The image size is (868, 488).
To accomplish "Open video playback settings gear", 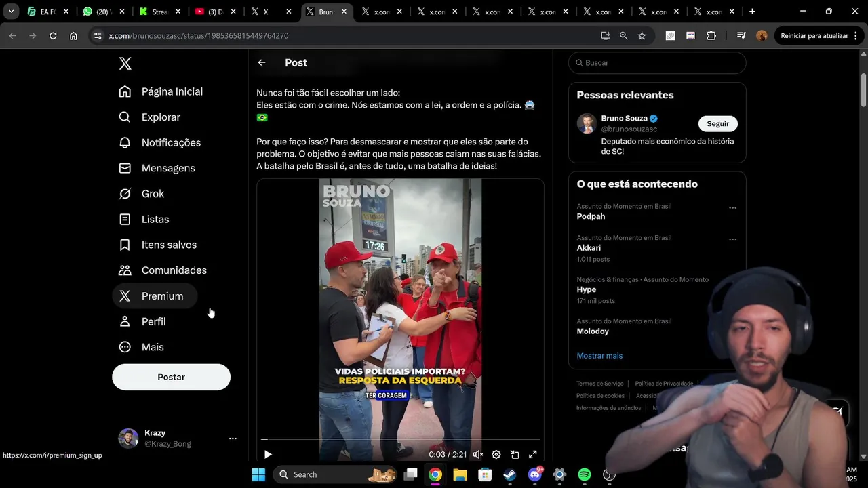I will pyautogui.click(x=496, y=455).
